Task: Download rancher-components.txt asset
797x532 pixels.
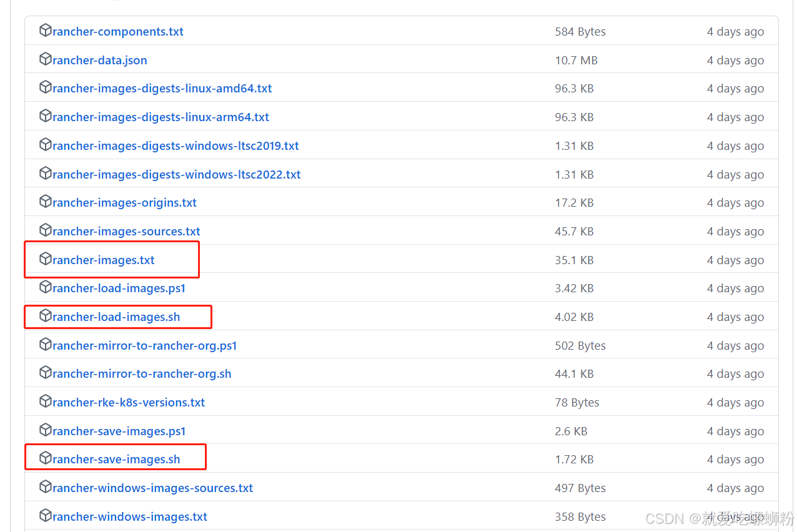Action: (118, 31)
